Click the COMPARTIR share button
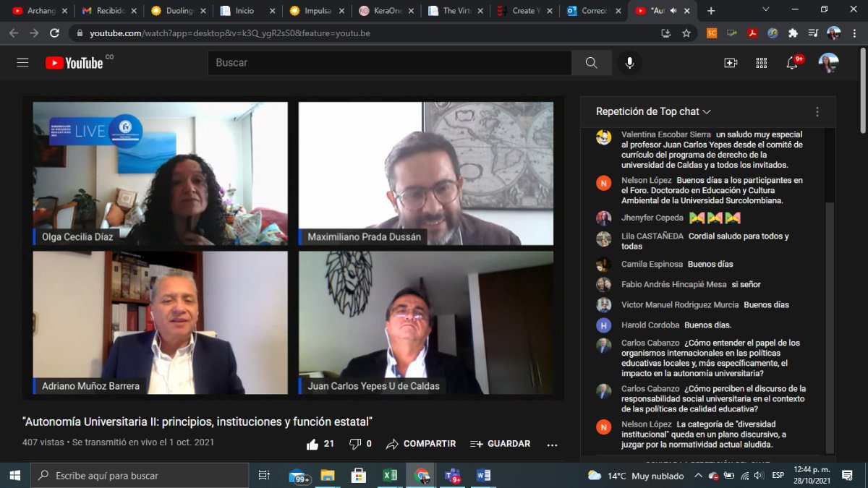The height and width of the screenshot is (488, 868). (x=421, y=444)
